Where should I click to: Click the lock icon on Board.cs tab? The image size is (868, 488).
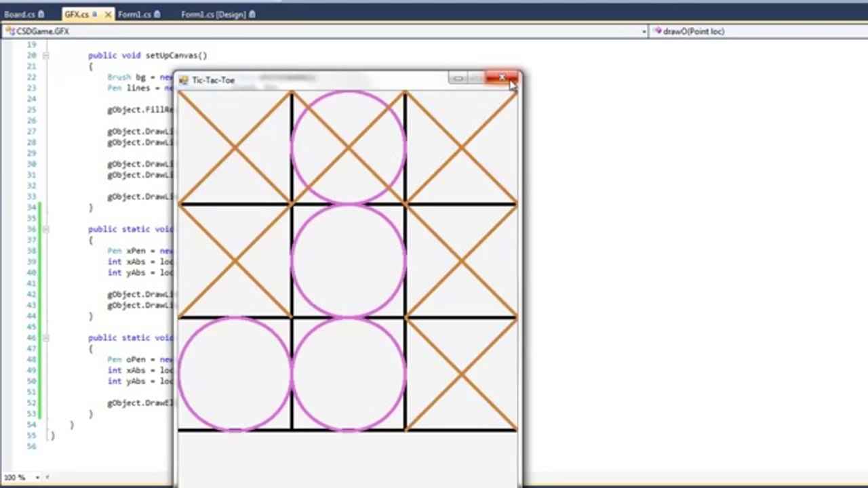(41, 14)
